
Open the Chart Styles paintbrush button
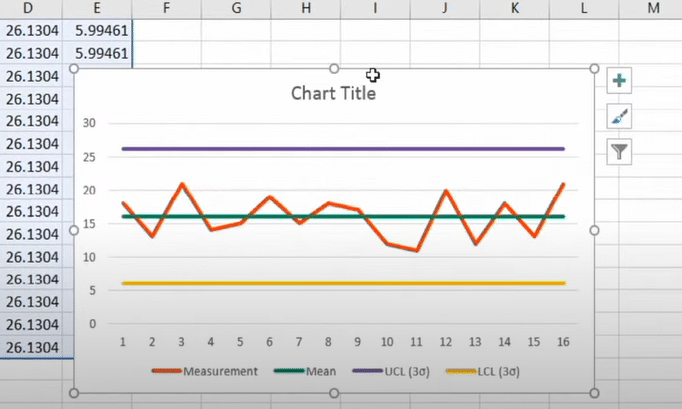point(619,116)
